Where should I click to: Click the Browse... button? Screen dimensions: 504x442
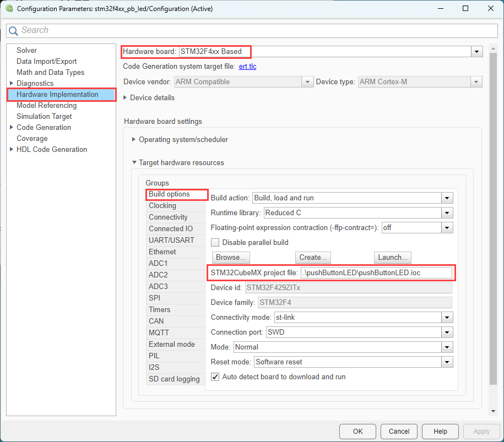(x=231, y=258)
